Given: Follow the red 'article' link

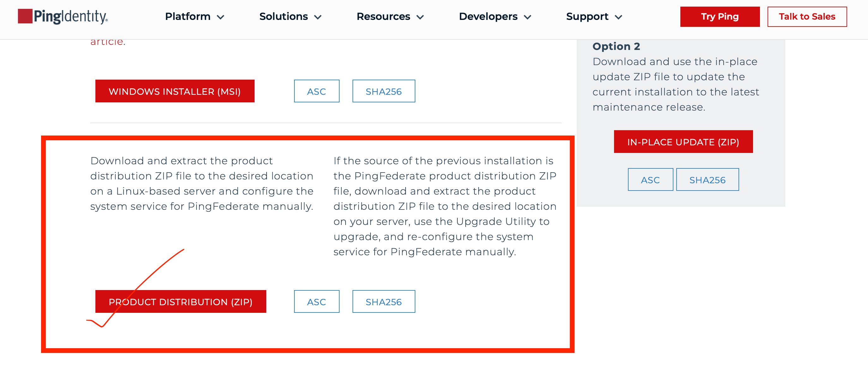Looking at the screenshot, I should coord(106,42).
